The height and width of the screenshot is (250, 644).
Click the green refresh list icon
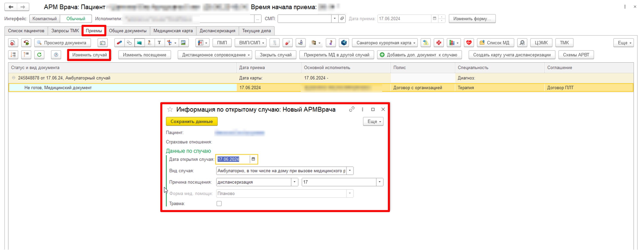click(39, 55)
